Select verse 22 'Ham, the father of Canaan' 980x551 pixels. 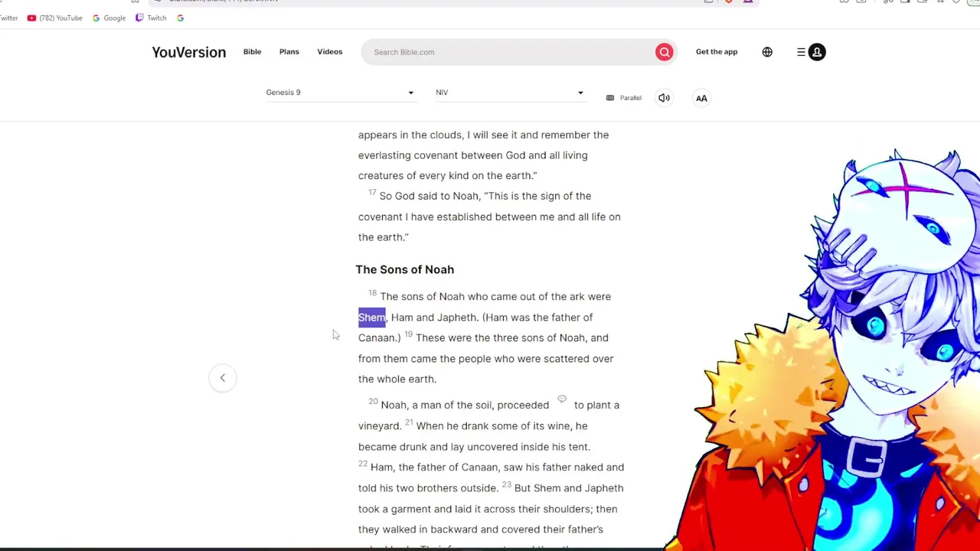[x=434, y=467]
